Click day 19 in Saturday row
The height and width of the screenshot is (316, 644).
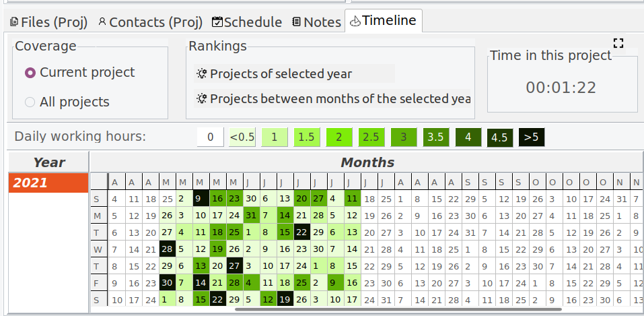(x=285, y=300)
